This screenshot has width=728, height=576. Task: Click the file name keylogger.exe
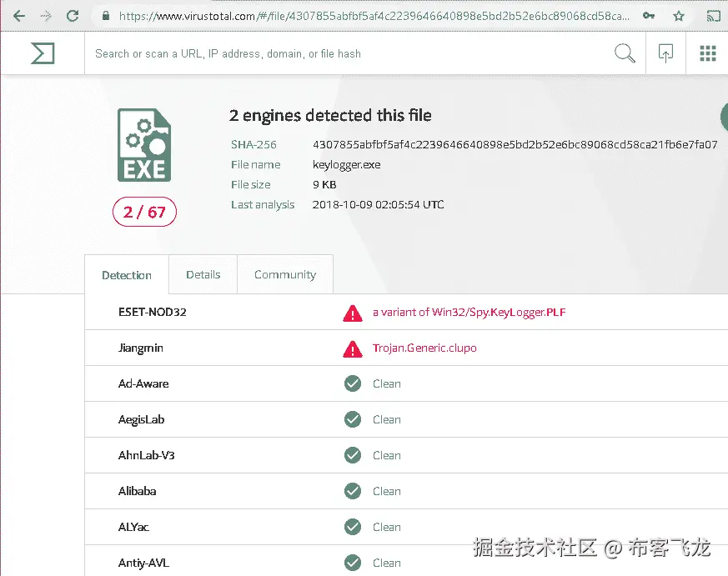tap(347, 165)
